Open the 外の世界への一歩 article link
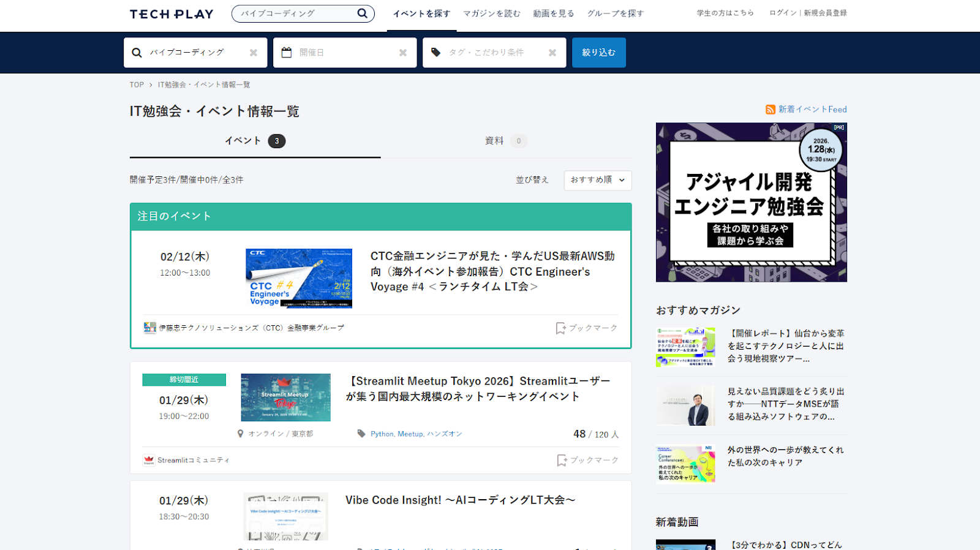Screen dimensions: 980x550 (786, 456)
